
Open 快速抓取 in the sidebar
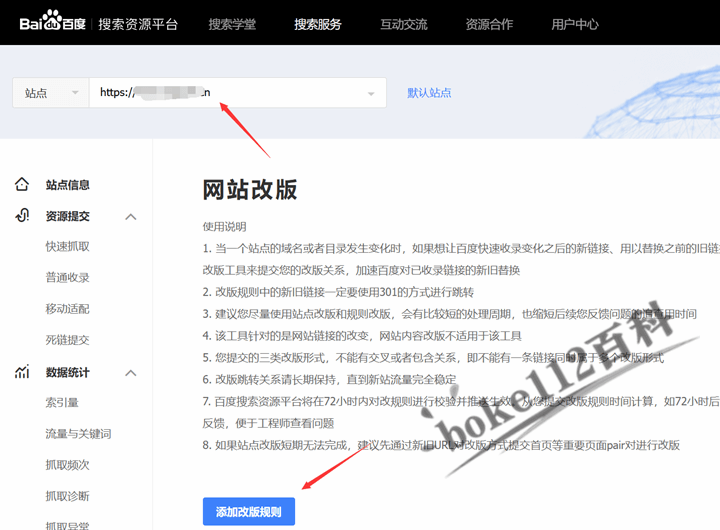(68, 247)
